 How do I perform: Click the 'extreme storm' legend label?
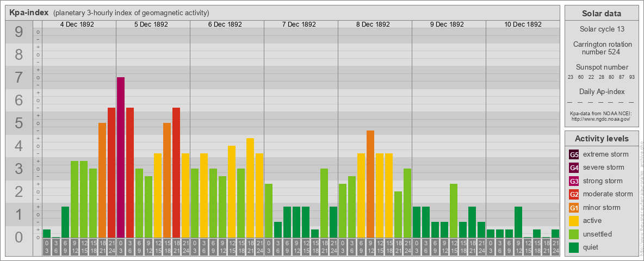click(x=606, y=154)
